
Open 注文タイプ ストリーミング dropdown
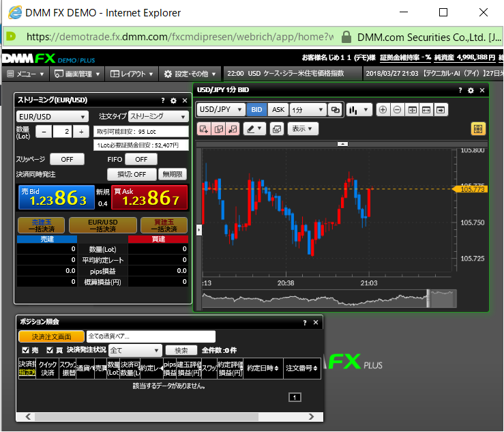coord(158,116)
